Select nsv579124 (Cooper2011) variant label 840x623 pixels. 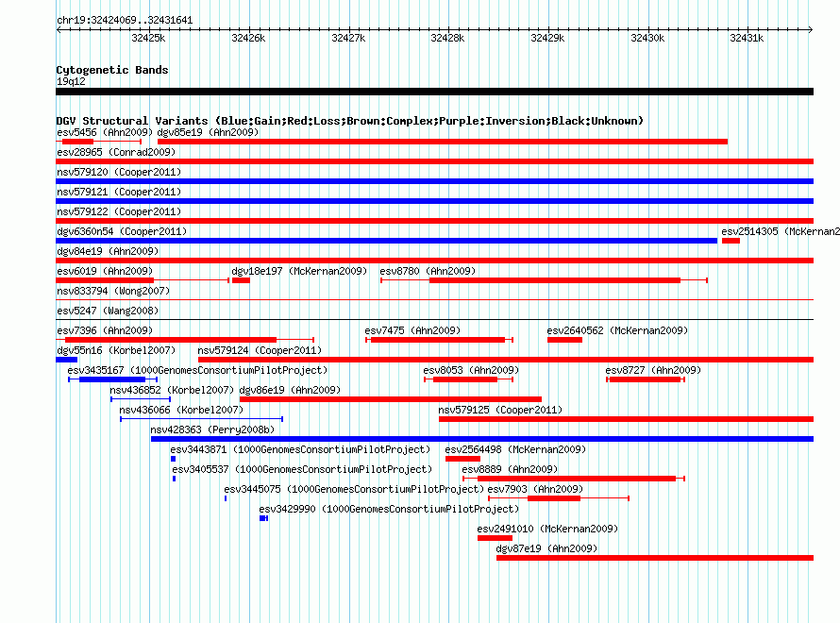pos(260,350)
